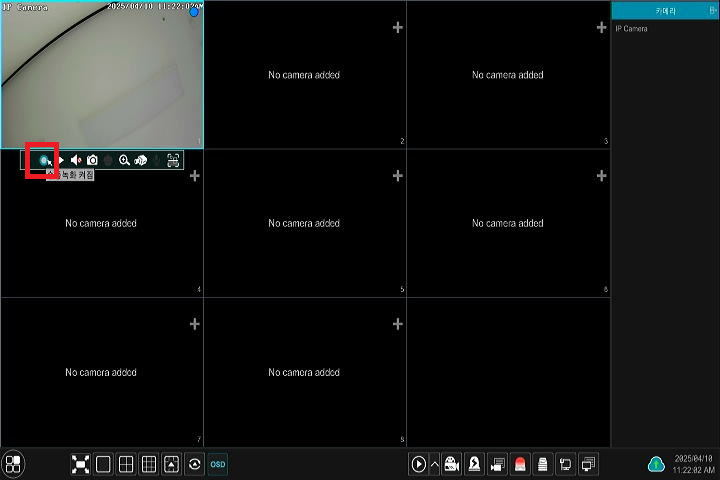Toggle the OSD display button
This screenshot has height=480, width=720.
click(218, 464)
